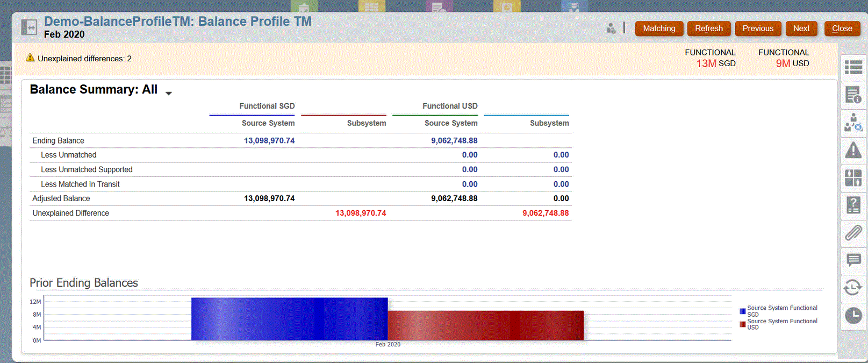Open the History clock icon in sidebar
868x363 pixels.
click(x=853, y=316)
